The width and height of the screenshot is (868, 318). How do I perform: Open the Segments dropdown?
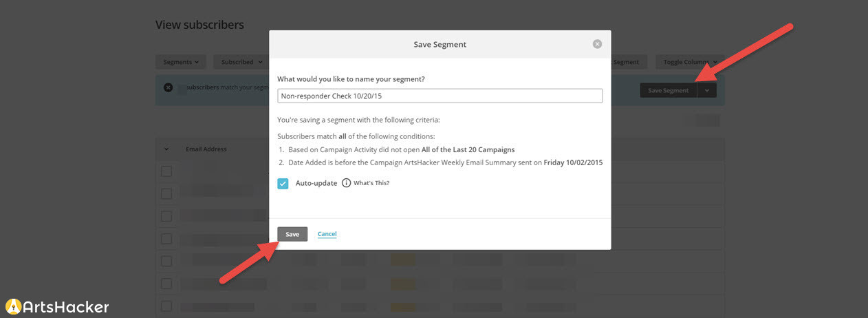tap(181, 62)
